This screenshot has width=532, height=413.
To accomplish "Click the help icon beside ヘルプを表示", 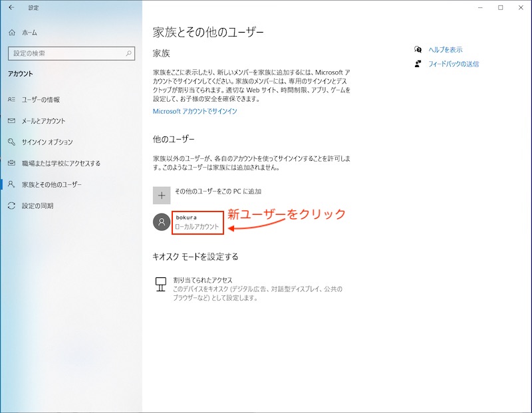I will [x=418, y=49].
